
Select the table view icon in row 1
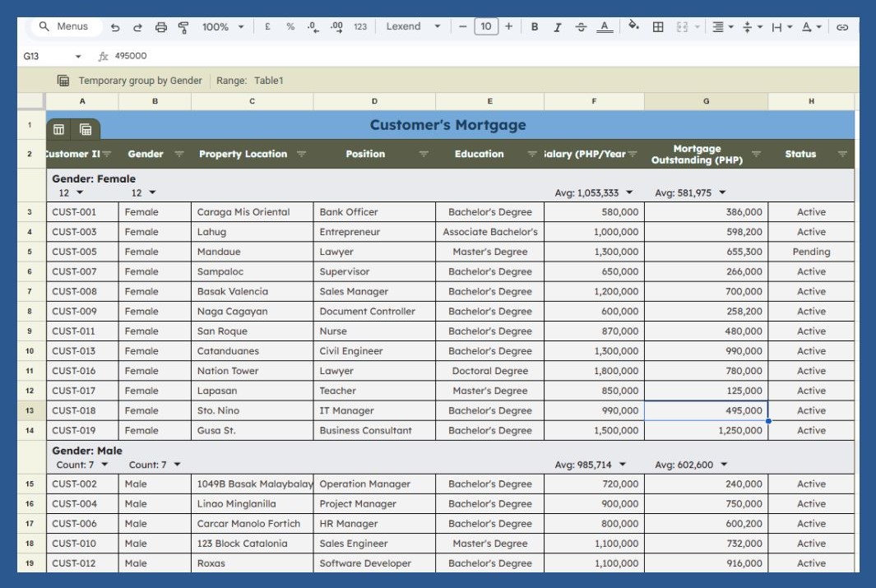coord(58,130)
